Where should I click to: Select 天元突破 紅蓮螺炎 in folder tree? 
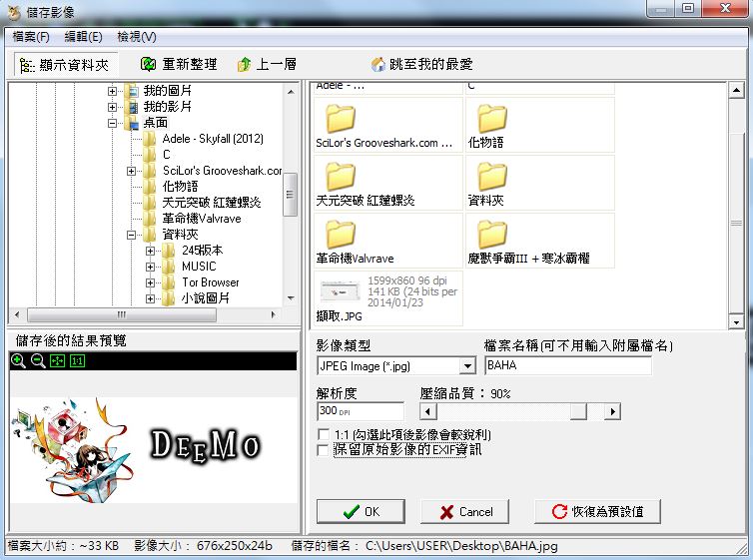[x=212, y=202]
